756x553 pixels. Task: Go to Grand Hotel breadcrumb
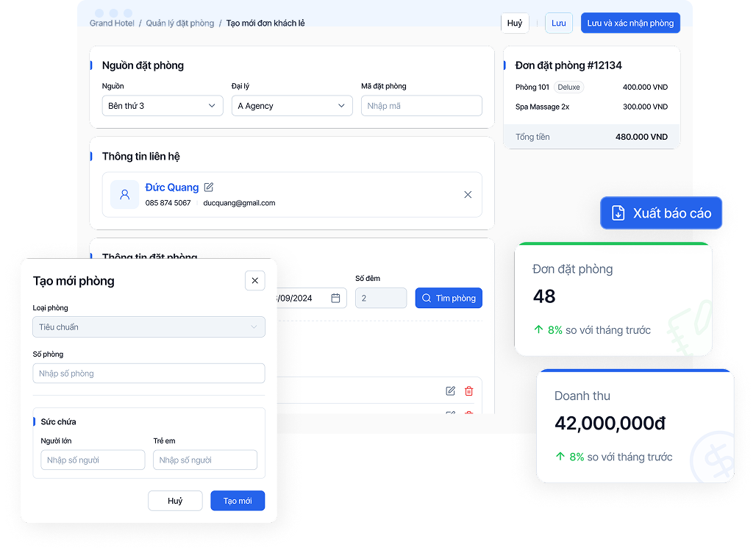tap(112, 24)
